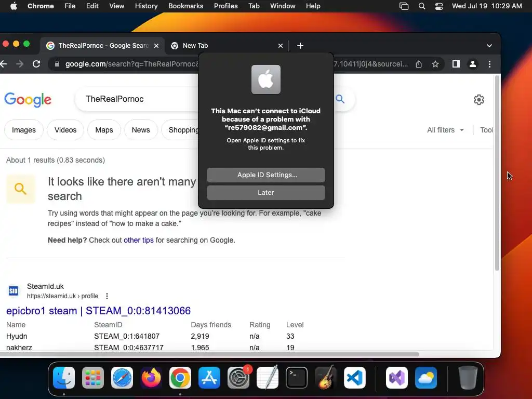Click the blue Google search magnifier
Screen dimensions: 532x399
340,99
